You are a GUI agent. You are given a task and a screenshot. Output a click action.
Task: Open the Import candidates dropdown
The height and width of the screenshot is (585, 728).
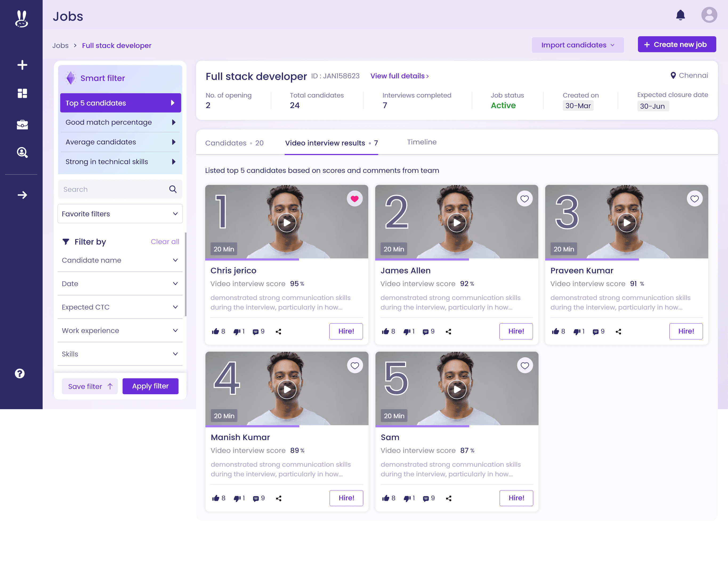tap(577, 45)
